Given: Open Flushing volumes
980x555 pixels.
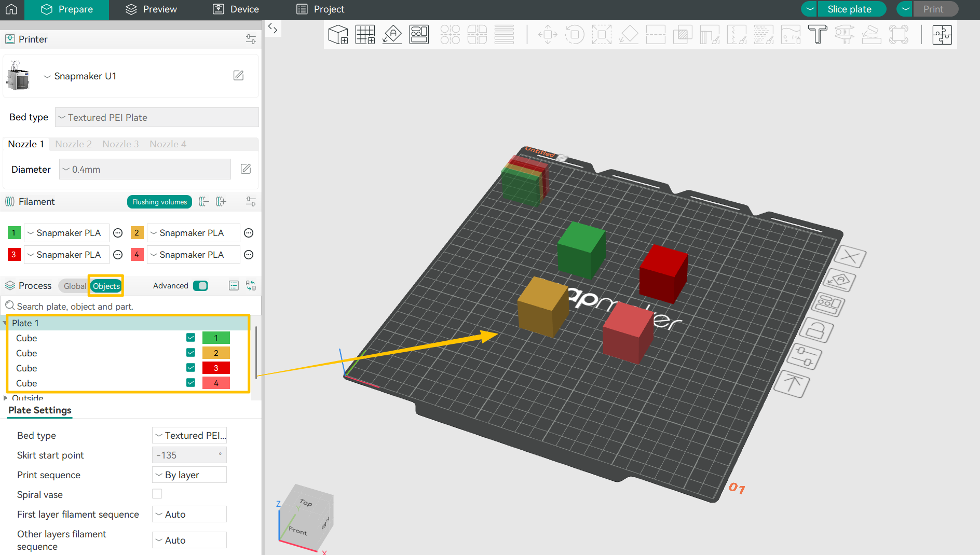Looking at the screenshot, I should click(159, 202).
